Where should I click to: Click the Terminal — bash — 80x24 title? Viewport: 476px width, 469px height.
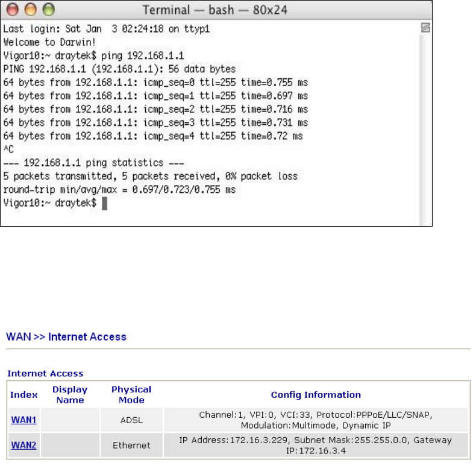[x=215, y=10]
